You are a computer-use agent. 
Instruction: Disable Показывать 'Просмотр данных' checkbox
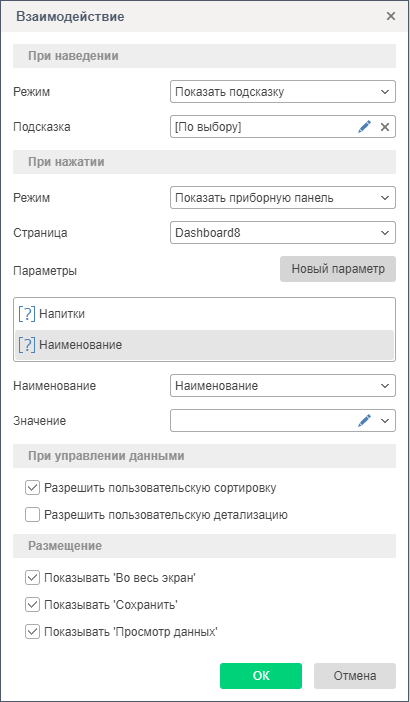[32, 632]
